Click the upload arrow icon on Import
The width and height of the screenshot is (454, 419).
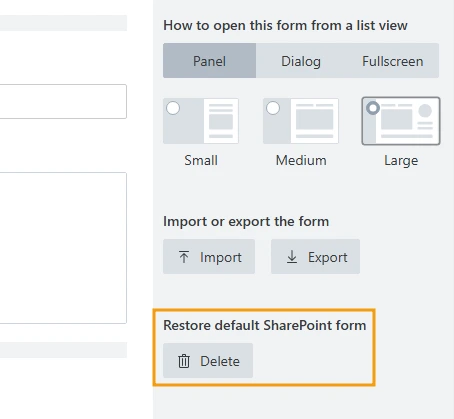tap(184, 257)
